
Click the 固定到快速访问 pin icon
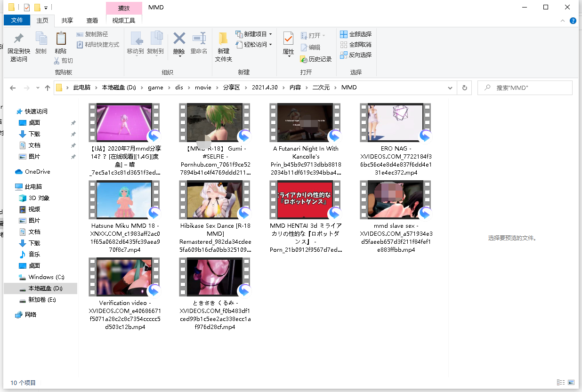pos(18,39)
